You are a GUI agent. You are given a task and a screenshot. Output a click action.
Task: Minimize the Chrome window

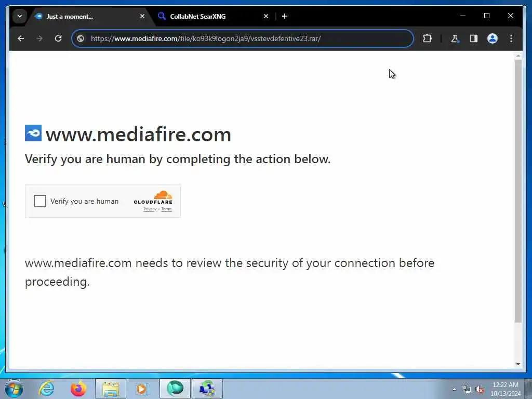click(463, 16)
